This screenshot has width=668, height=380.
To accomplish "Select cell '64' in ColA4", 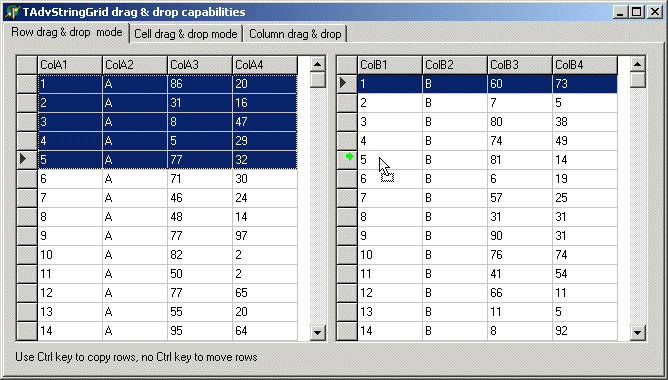I will click(x=265, y=331).
